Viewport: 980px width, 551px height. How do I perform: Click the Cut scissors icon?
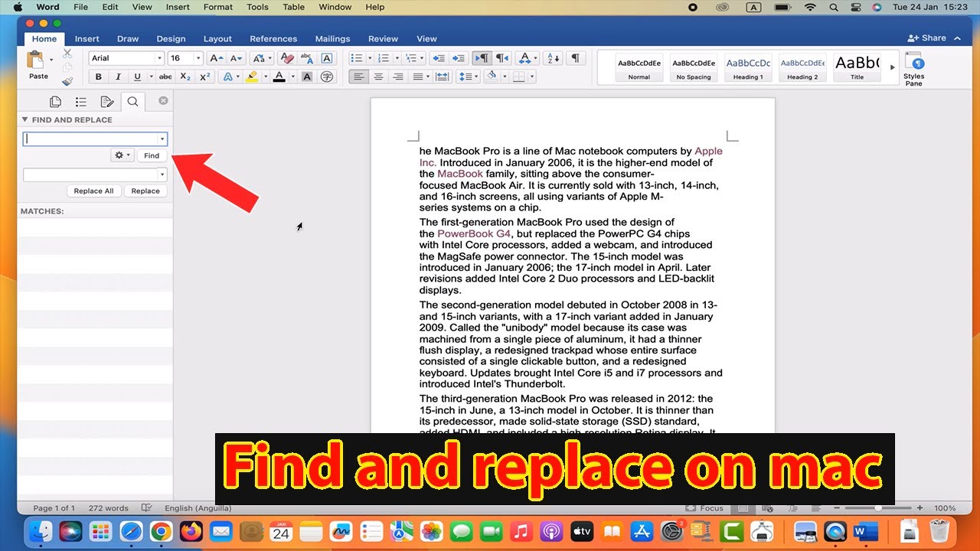(67, 53)
